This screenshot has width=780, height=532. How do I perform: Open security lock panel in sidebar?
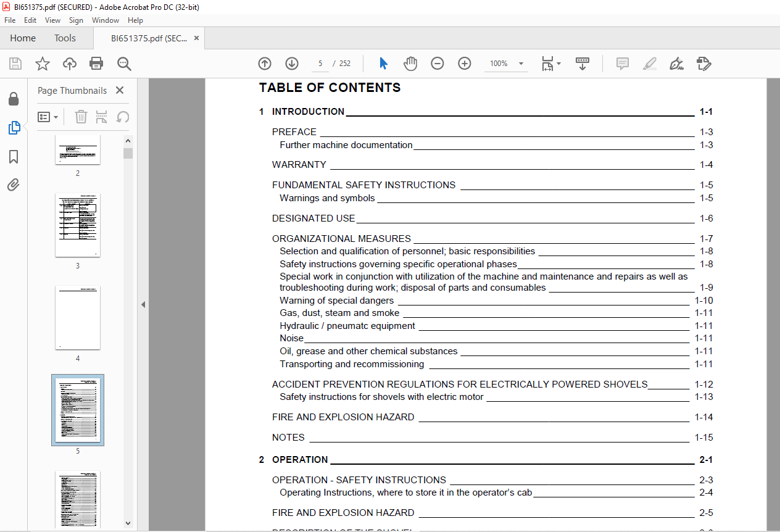[14, 99]
